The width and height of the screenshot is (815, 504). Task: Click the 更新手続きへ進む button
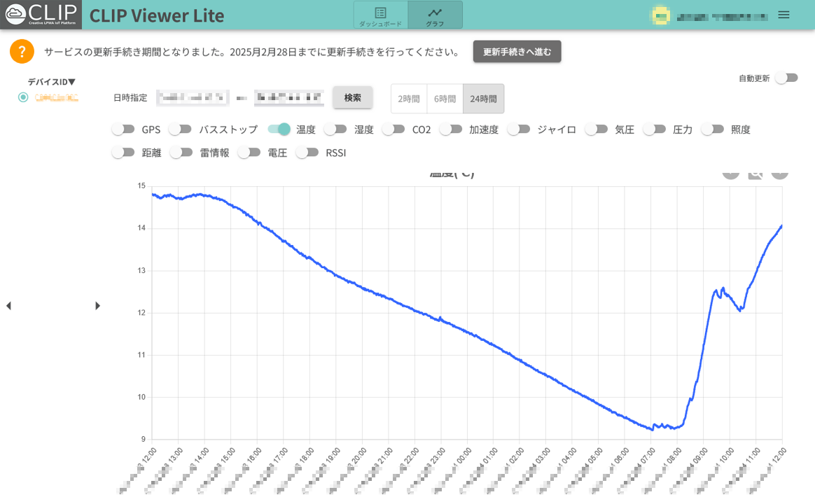517,52
